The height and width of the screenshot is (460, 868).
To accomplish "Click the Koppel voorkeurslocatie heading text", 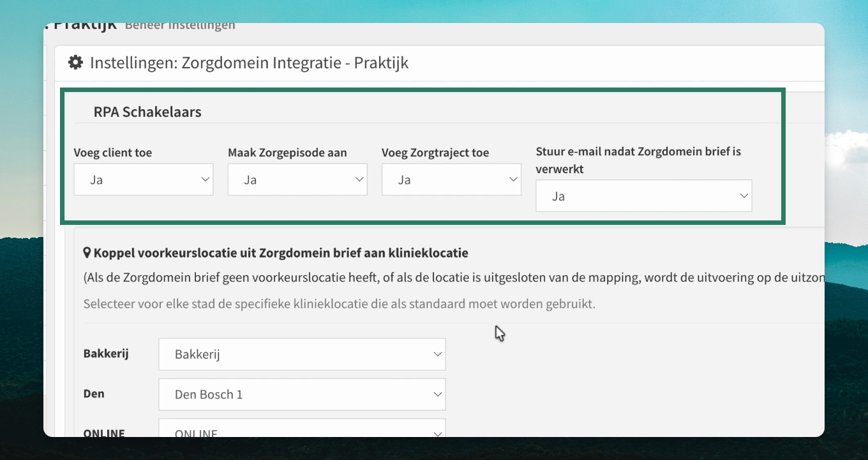I will click(x=281, y=253).
